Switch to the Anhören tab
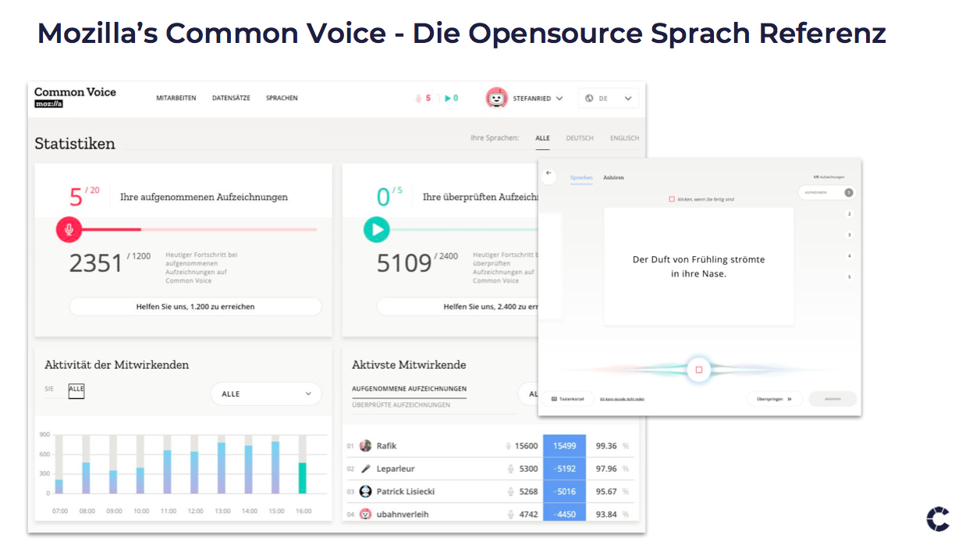 [614, 178]
